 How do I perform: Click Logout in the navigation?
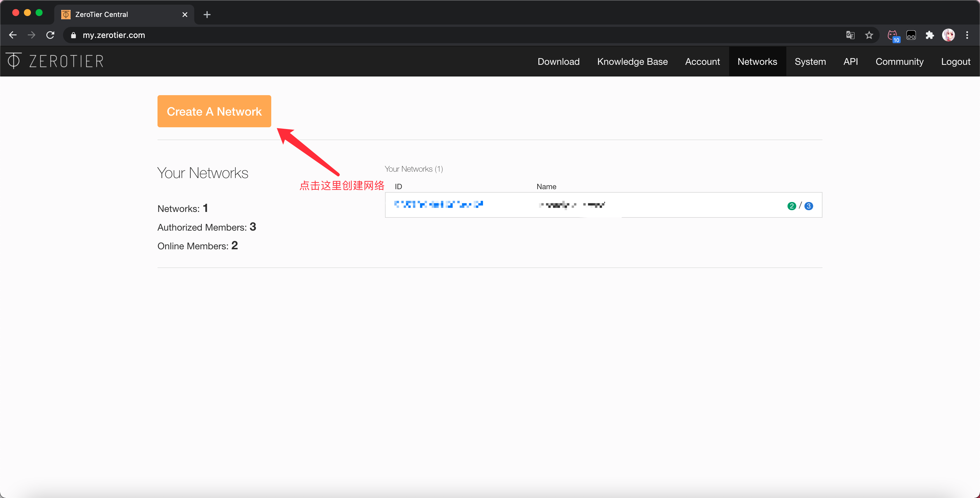pyautogui.click(x=955, y=62)
